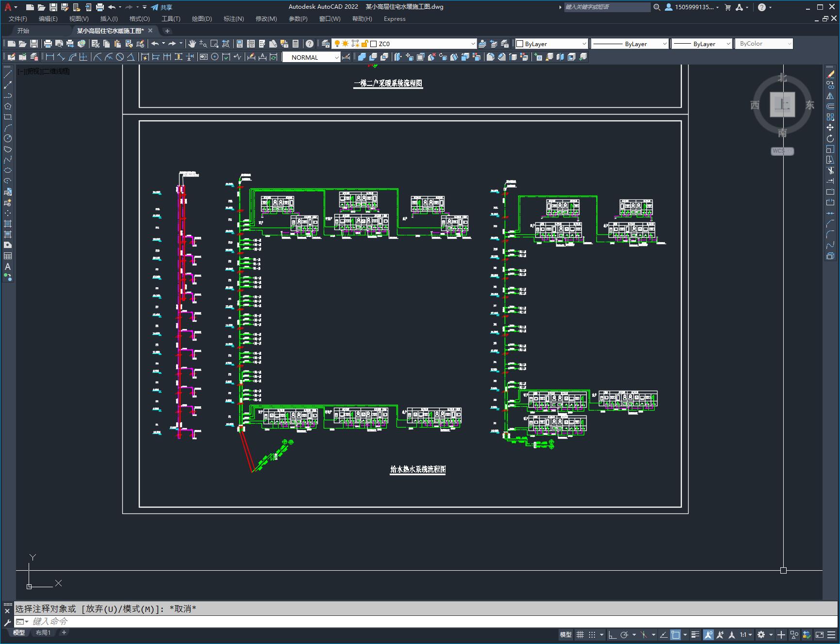
Task: Click the keyword search input box
Action: 607,7
